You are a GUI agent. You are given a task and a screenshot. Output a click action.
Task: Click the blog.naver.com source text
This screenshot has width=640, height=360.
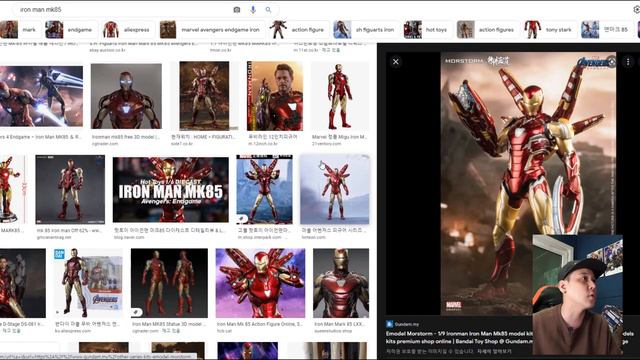(129, 237)
